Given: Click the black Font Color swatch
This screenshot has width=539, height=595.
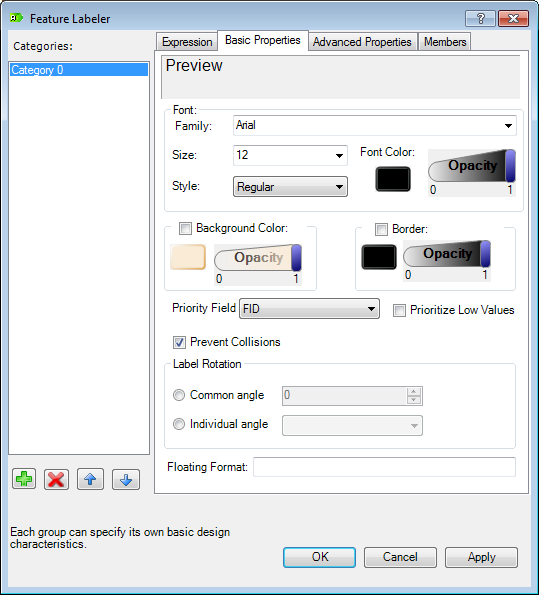Looking at the screenshot, I should 393,179.
